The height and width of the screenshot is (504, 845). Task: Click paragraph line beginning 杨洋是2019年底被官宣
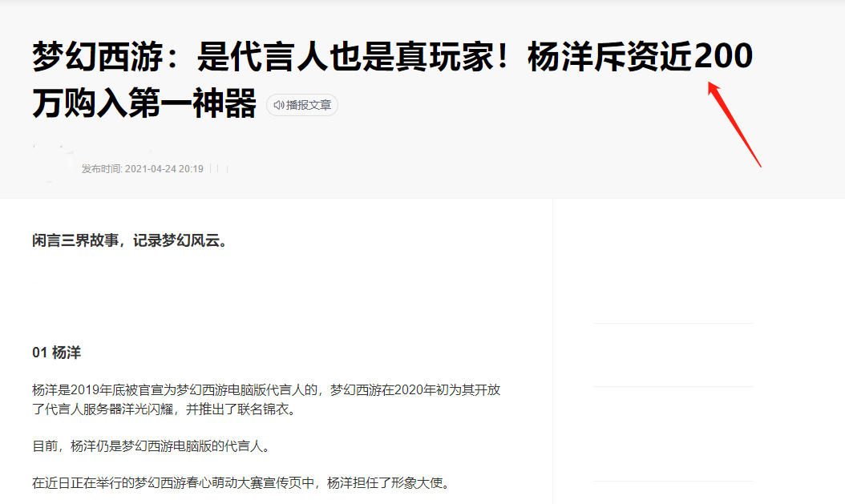click(266, 390)
